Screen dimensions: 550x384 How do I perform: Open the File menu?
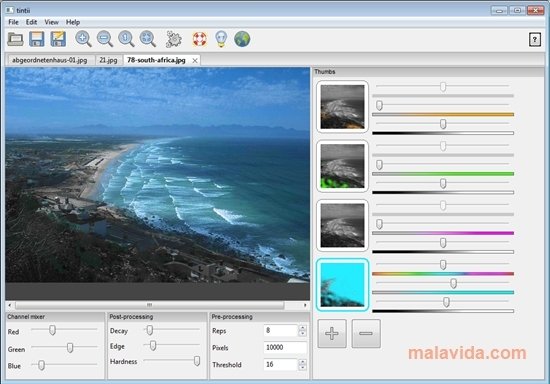pyautogui.click(x=13, y=22)
